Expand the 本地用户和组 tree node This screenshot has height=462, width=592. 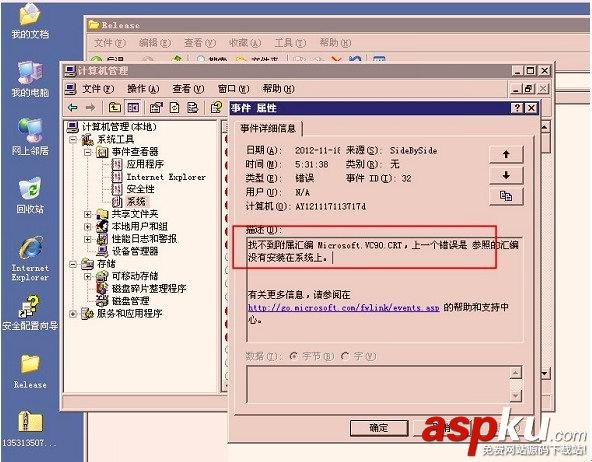pos(88,227)
